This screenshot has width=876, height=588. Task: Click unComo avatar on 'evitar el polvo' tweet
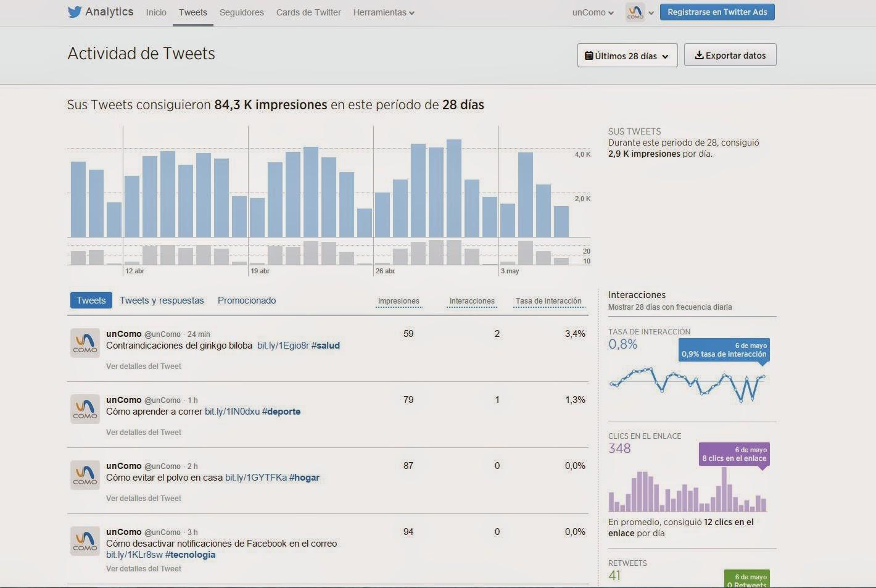85,475
